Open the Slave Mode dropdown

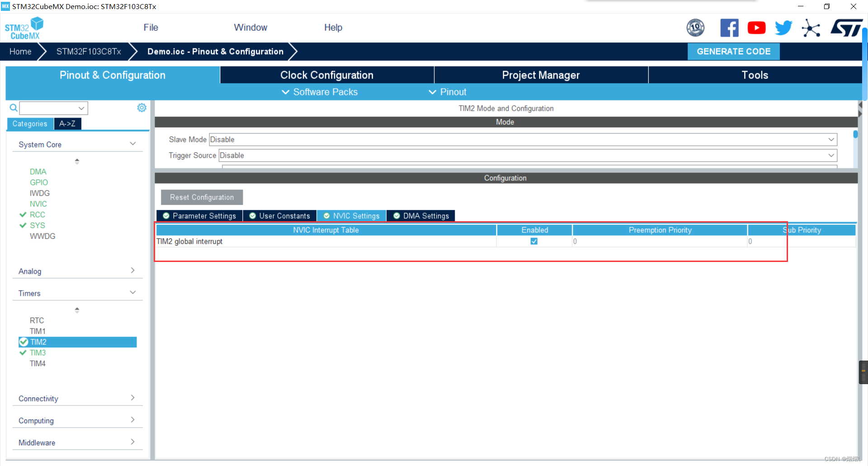click(x=523, y=139)
